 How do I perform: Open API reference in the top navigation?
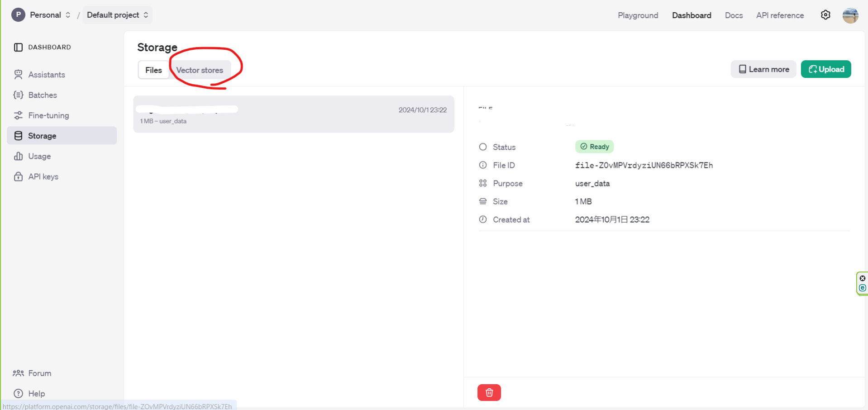780,15
